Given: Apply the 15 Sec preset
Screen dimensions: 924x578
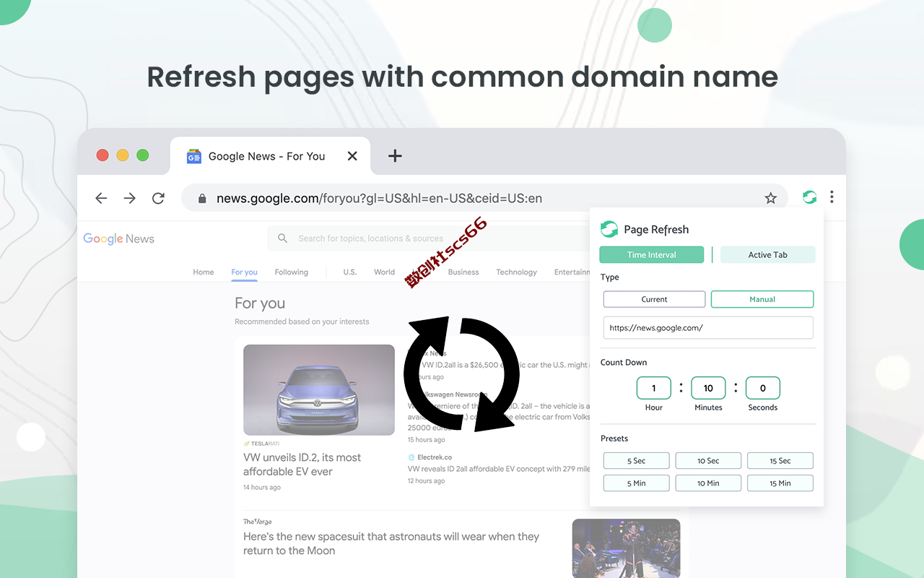Looking at the screenshot, I should coord(780,461).
